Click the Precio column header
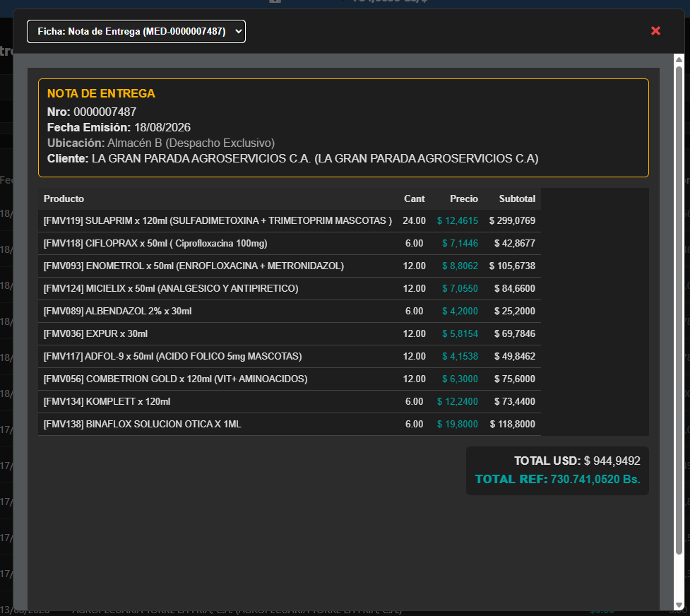 coord(463,199)
